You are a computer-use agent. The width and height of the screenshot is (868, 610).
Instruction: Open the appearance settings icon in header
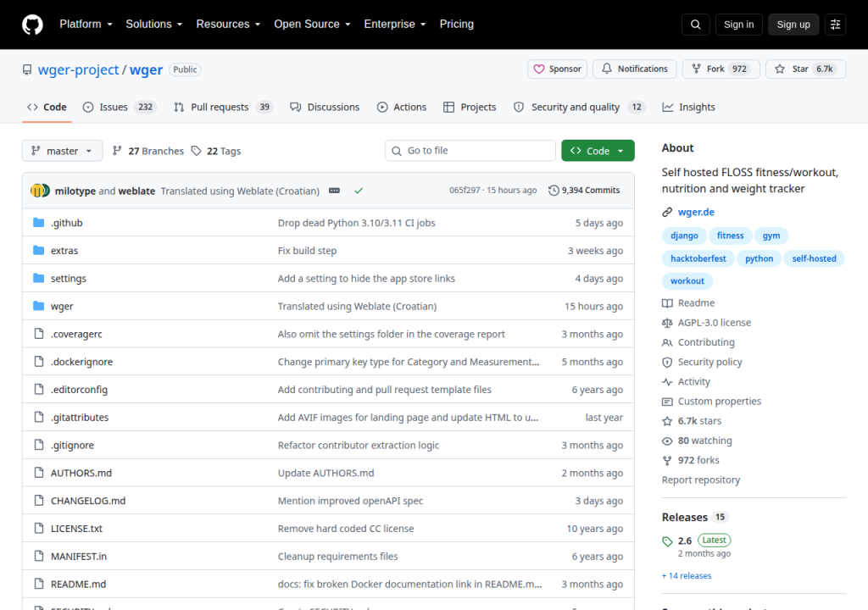835,25
